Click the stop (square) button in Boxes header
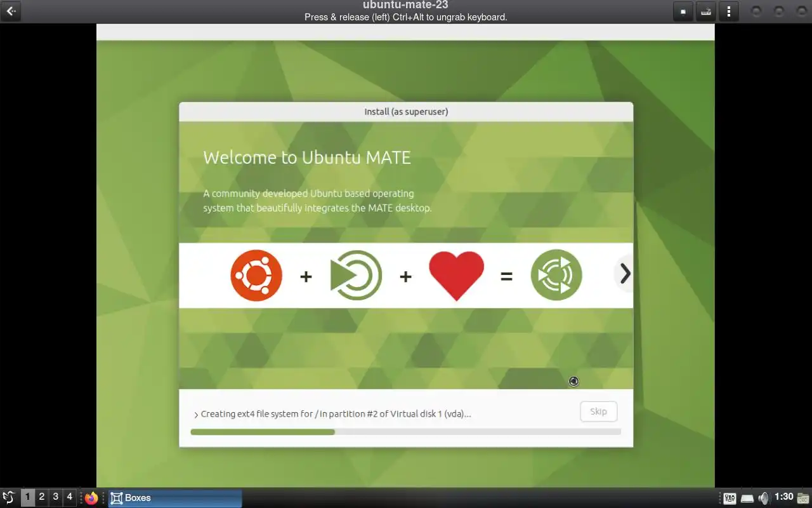 (x=683, y=11)
